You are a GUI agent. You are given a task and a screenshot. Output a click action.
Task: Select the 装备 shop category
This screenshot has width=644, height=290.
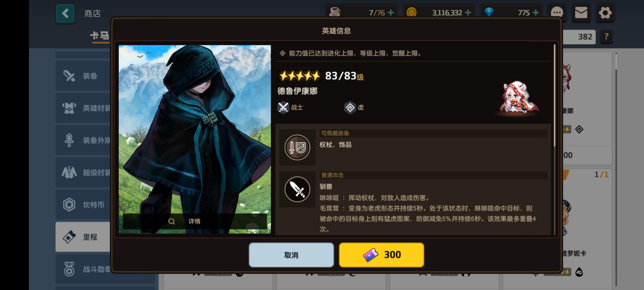(83, 76)
